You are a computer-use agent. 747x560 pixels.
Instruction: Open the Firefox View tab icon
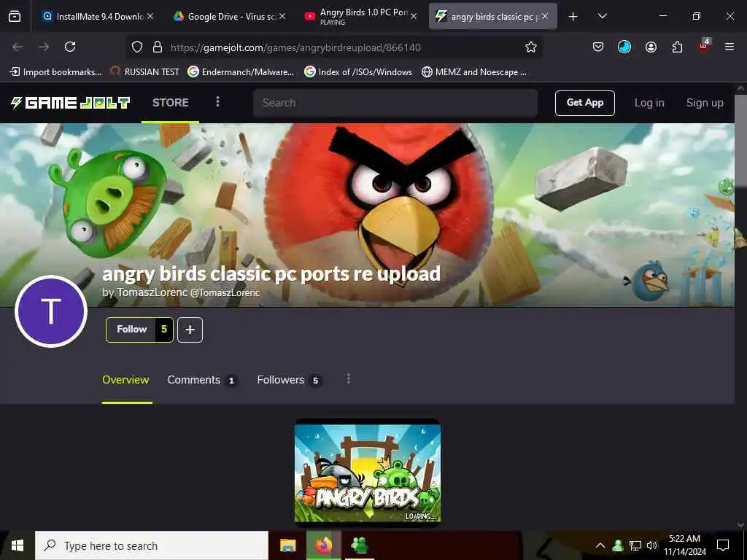[15, 17]
